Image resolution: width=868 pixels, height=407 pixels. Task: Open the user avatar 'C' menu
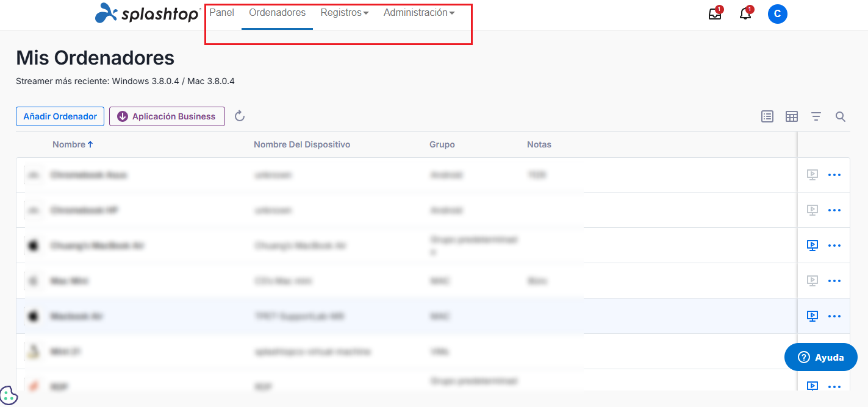point(778,14)
